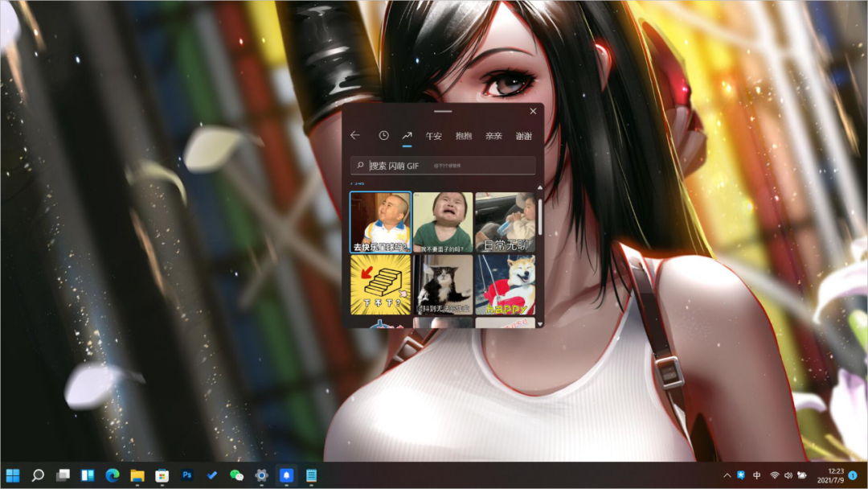Viewport: 868px width, 489px height.
Task: Open the Windows Start menu
Action: coord(13,475)
